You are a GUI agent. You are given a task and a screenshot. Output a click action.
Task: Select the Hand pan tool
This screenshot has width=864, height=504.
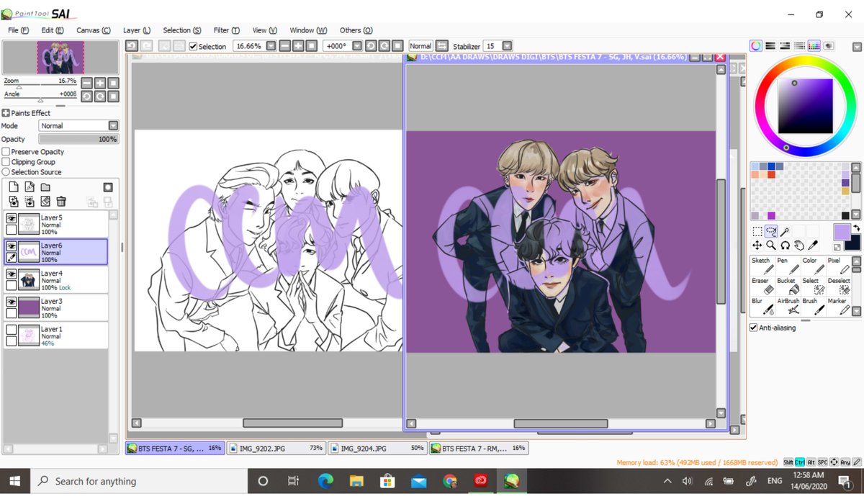798,246
